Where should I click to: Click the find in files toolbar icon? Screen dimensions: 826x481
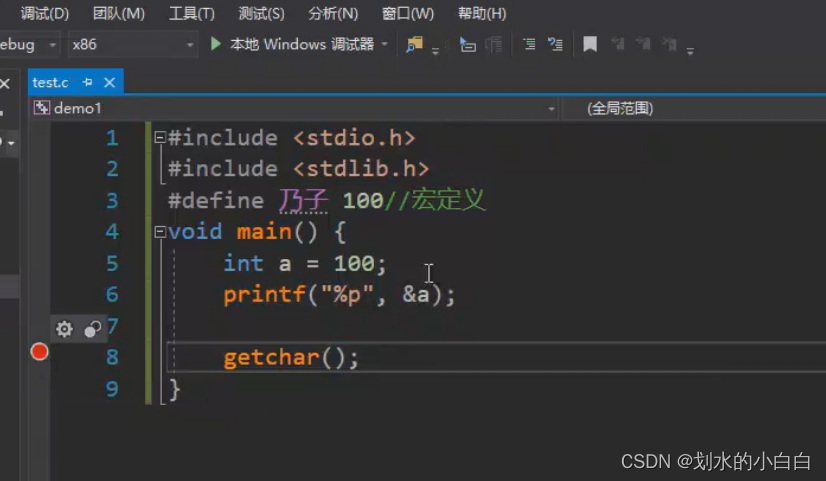tap(414, 44)
